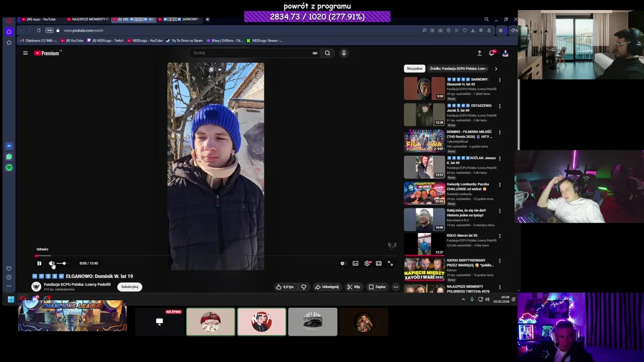Open the KOŹLAK: Janusz K. lat 49 video
This screenshot has width=644, height=362.
click(x=424, y=167)
